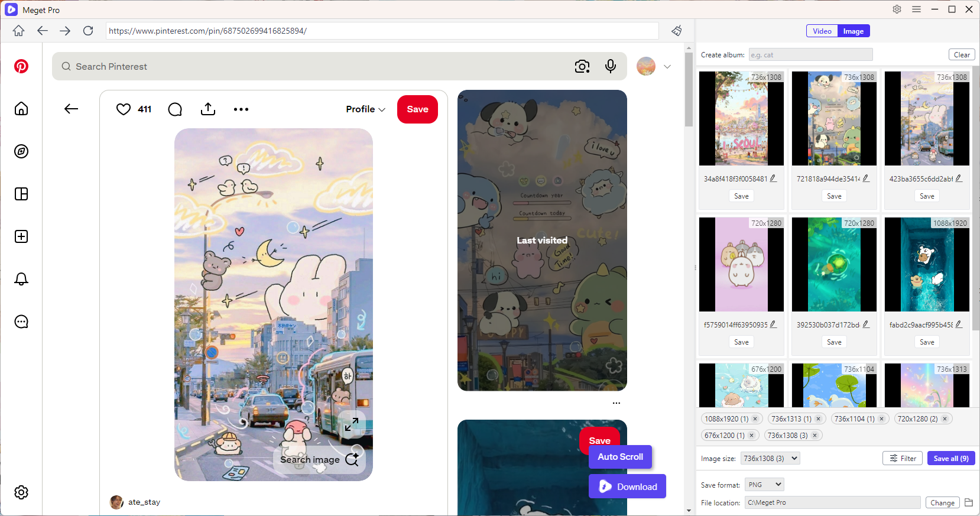This screenshot has height=516, width=980.
Task: Remove the 736x1104 (1) filter tag
Action: click(881, 418)
